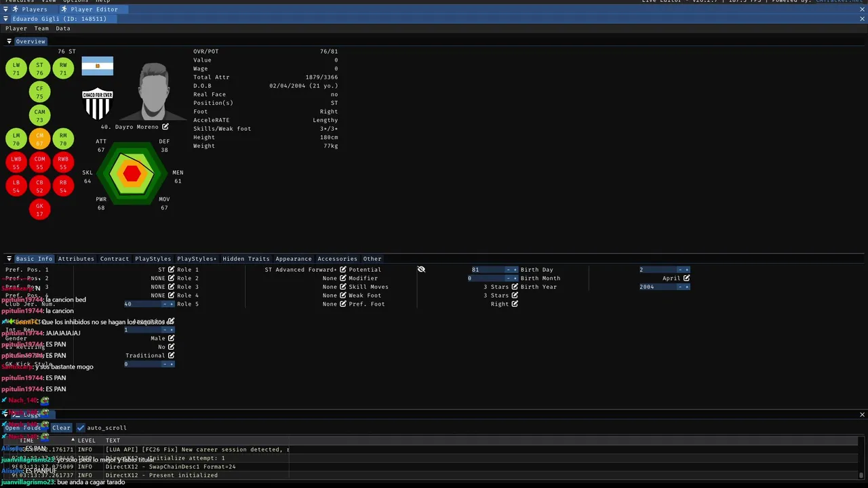Click the ST 76 position circle
The image size is (868, 488).
[x=39, y=68]
